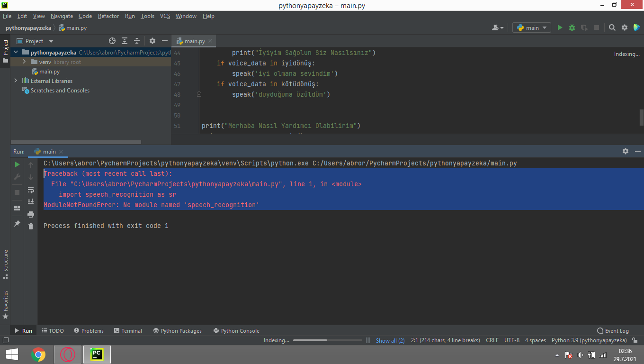Open Python 3.9 interpreter selector
644x364 pixels.
pos(589,340)
